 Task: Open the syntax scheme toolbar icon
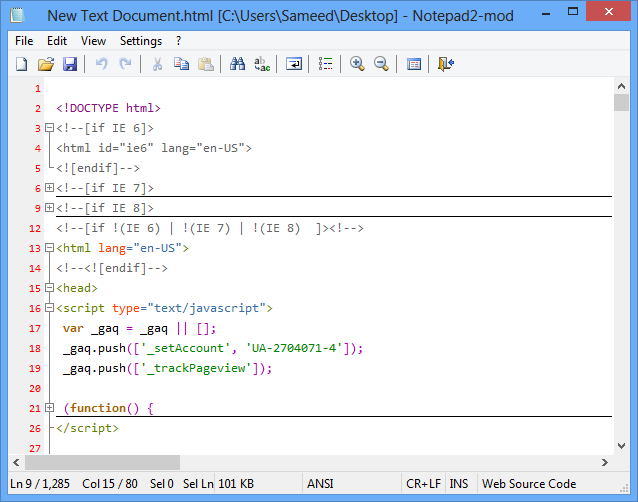coord(413,64)
